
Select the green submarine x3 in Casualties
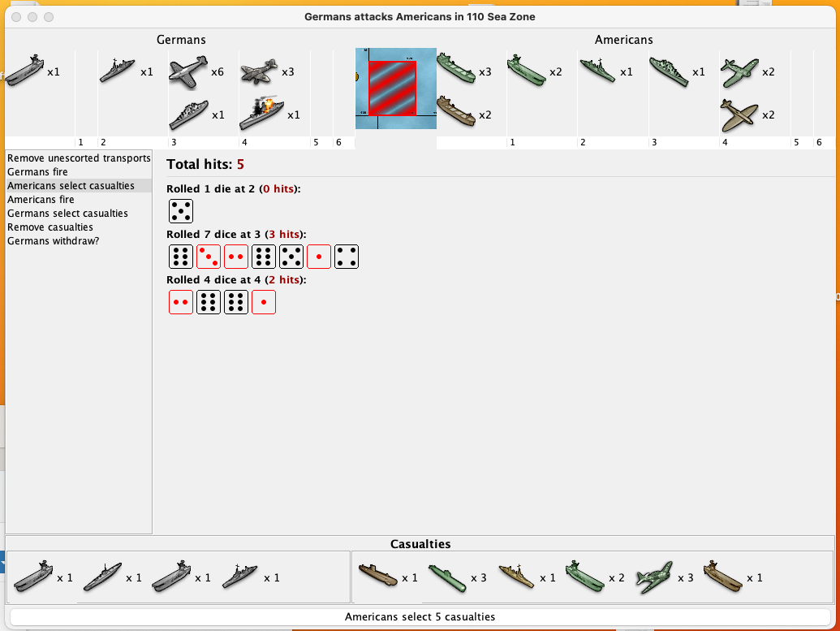(x=446, y=577)
